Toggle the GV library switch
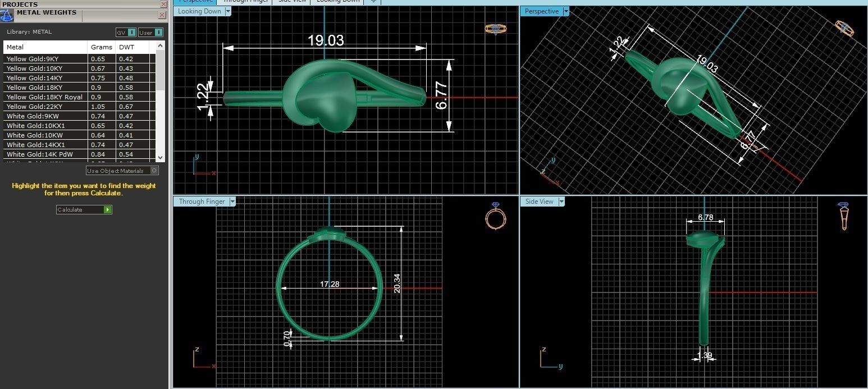Image resolution: width=868 pixels, height=389 pixels. click(126, 33)
